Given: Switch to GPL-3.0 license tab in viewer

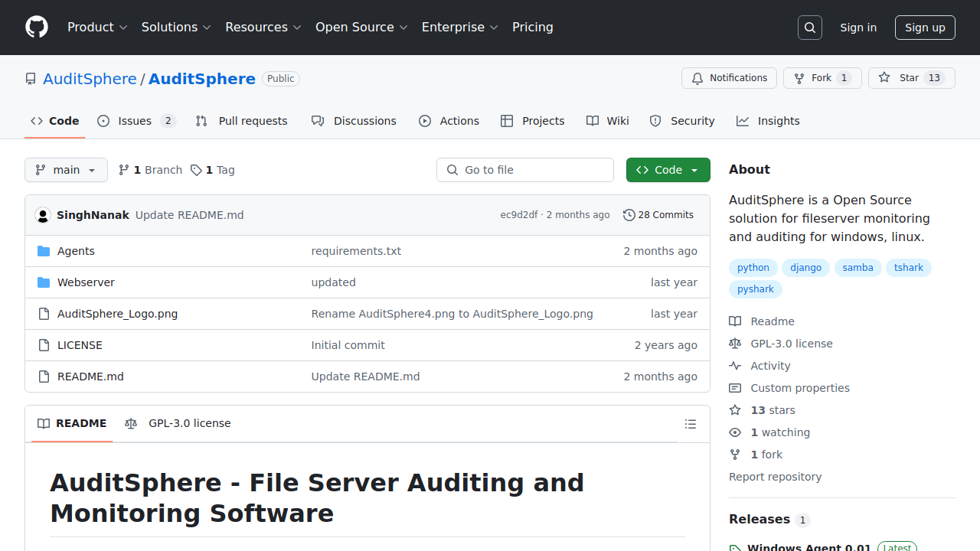Looking at the screenshot, I should tap(178, 423).
